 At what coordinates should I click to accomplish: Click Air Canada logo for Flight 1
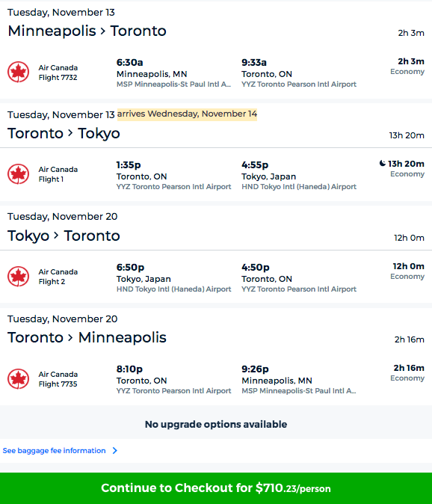[18, 174]
